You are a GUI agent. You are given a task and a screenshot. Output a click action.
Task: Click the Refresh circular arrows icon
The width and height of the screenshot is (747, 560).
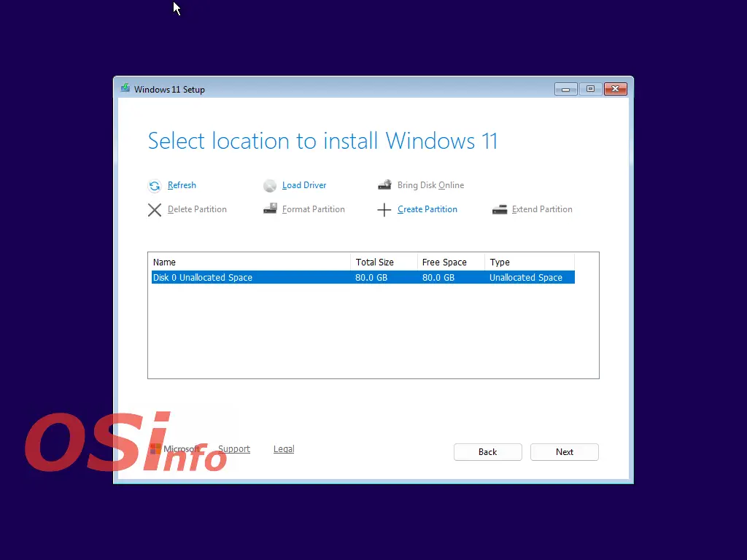[155, 186]
